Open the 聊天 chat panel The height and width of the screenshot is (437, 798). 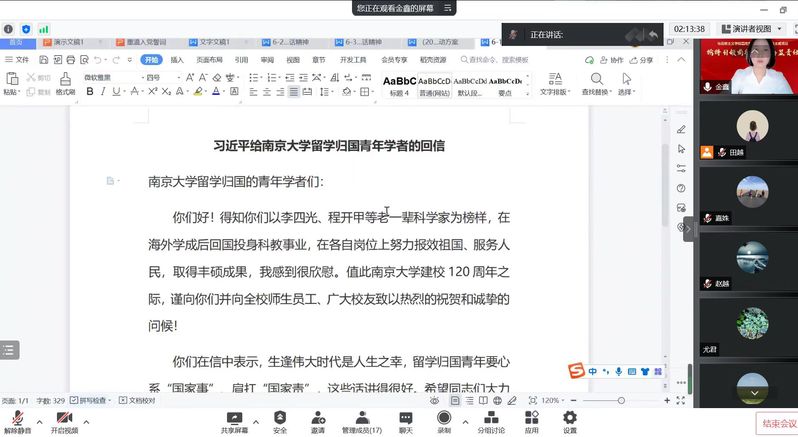tap(406, 419)
